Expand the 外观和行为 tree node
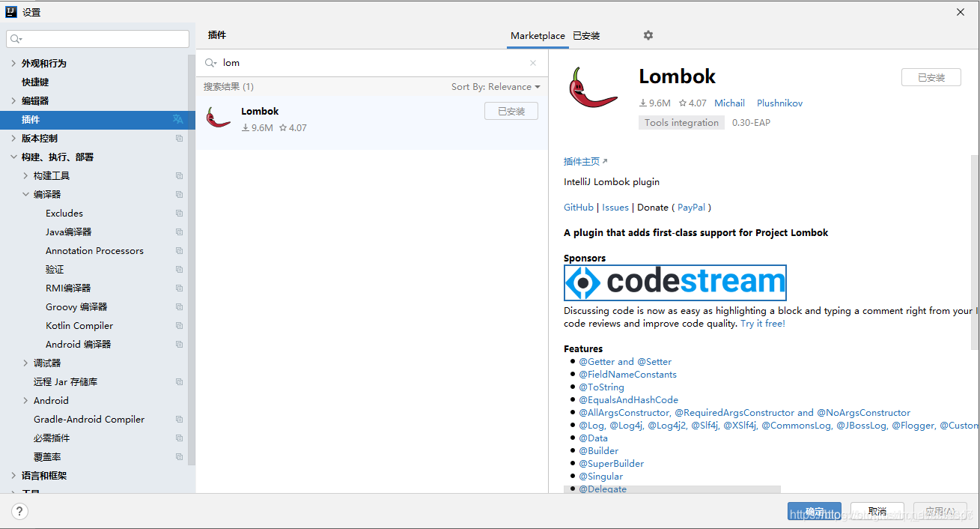 click(13, 63)
